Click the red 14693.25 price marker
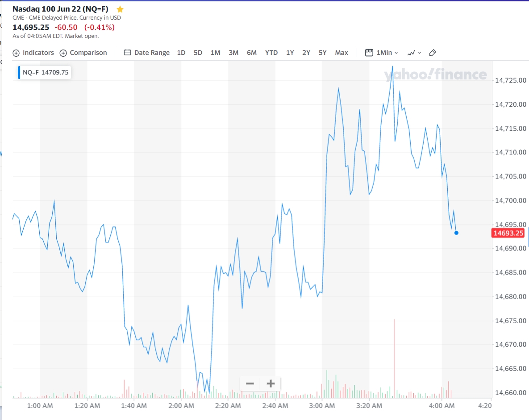Screen dimensions: 529x420 pyautogui.click(x=508, y=233)
